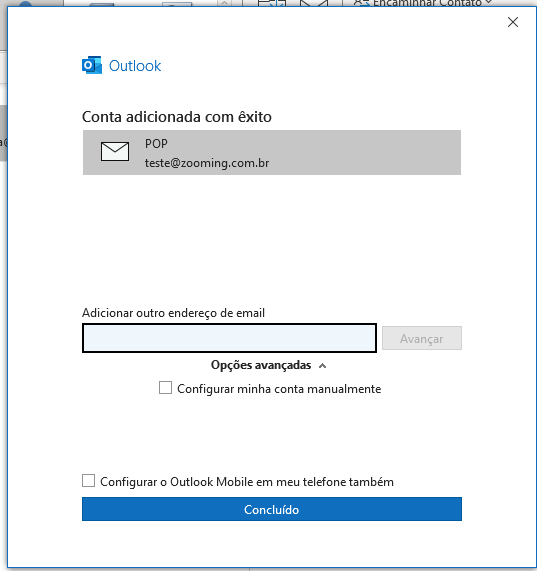Enable the Configurar o Outlook Mobile checkbox
The height and width of the screenshot is (571, 537).
88,481
